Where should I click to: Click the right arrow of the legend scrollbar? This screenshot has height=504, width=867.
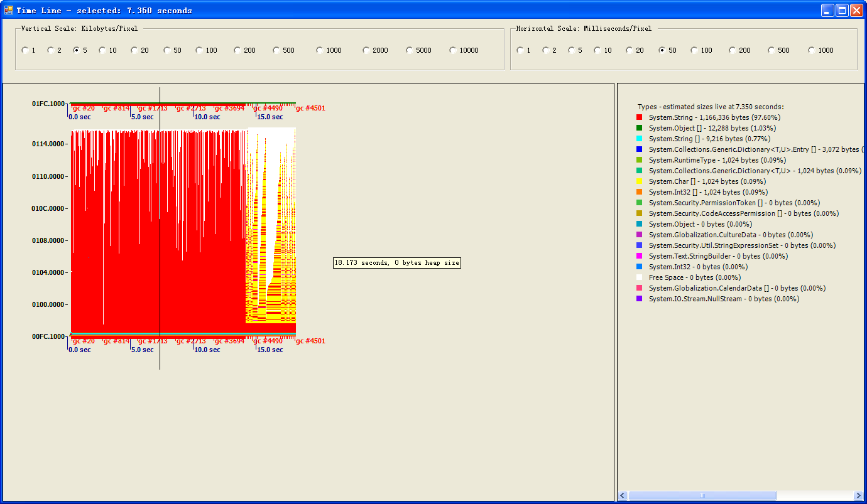pos(858,496)
